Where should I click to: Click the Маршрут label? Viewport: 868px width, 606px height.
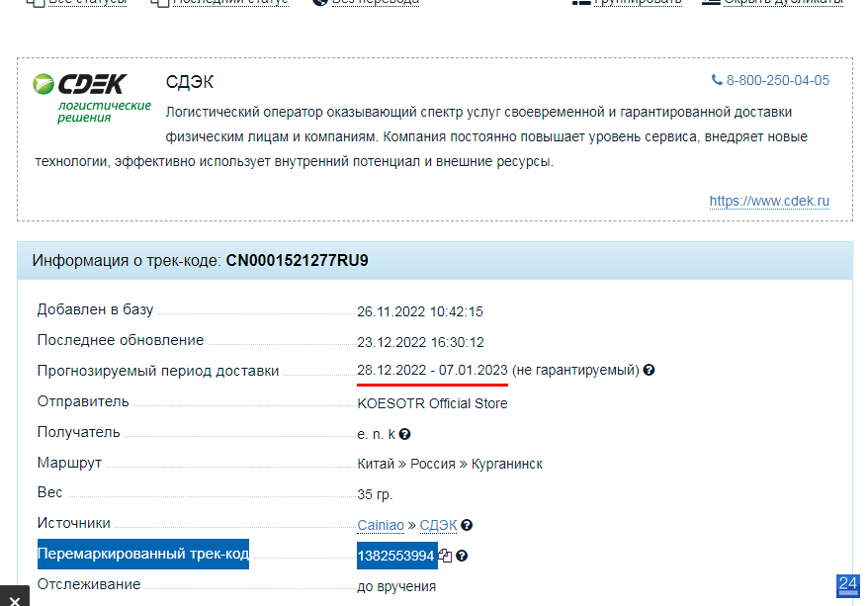point(70,462)
